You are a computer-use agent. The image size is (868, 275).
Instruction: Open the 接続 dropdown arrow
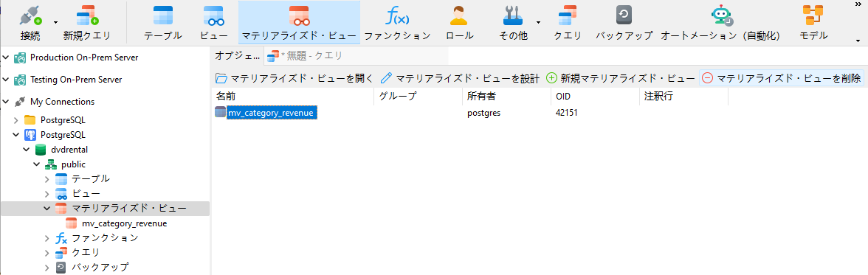(x=55, y=23)
